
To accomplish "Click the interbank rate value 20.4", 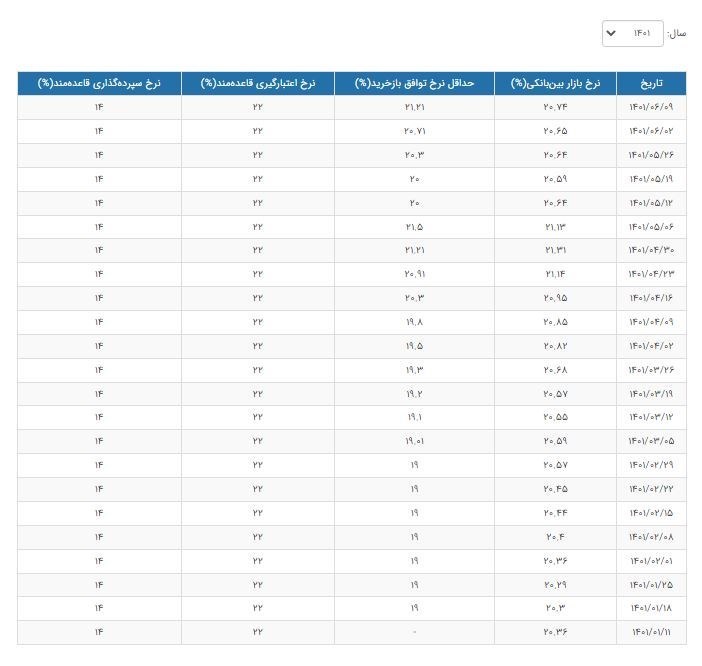I will 555,537.
